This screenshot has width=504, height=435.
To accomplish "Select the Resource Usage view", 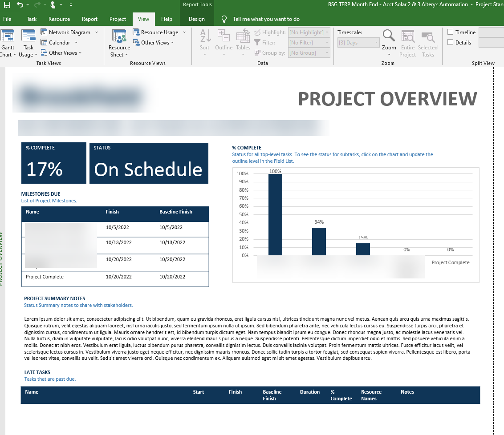I will (156, 32).
